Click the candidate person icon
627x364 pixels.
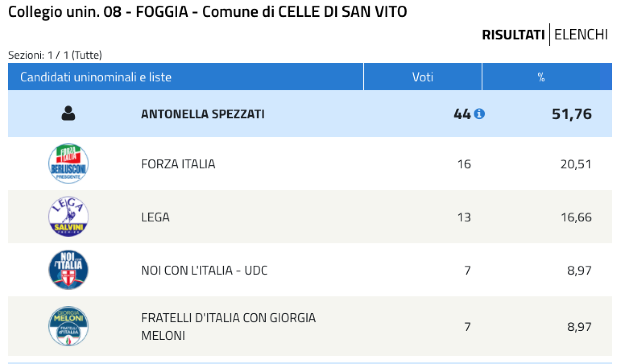(68, 114)
